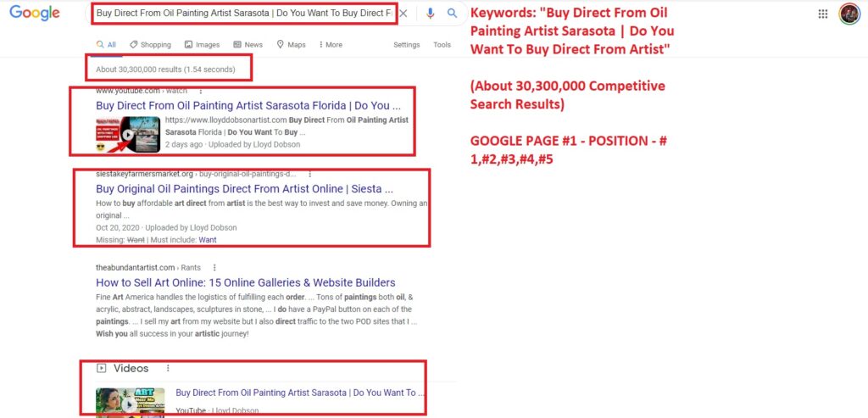Start voice search with microphone icon
Viewport: 868px width, 418px height.
[431, 14]
